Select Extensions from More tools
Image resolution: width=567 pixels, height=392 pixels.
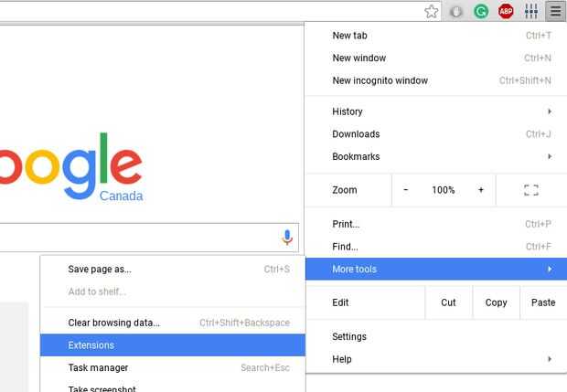pyautogui.click(x=91, y=345)
